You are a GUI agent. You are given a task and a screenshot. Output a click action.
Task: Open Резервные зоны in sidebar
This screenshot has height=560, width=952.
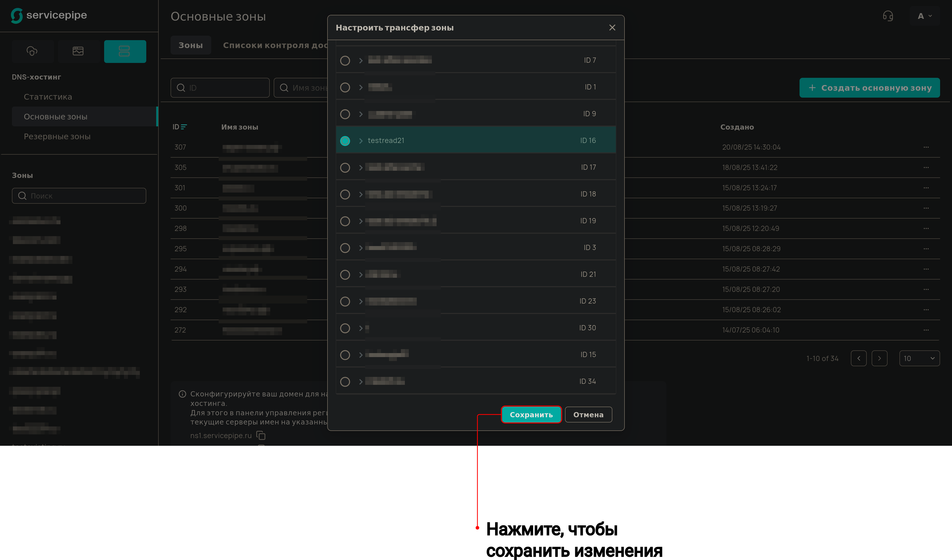pos(57,136)
